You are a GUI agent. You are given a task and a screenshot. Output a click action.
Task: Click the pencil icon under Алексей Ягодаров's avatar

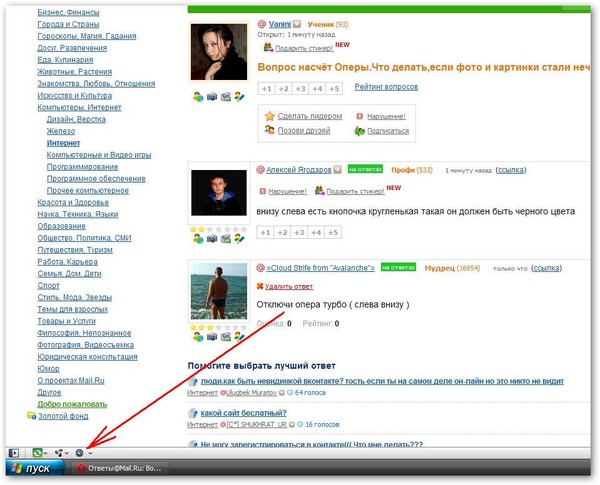(240, 239)
